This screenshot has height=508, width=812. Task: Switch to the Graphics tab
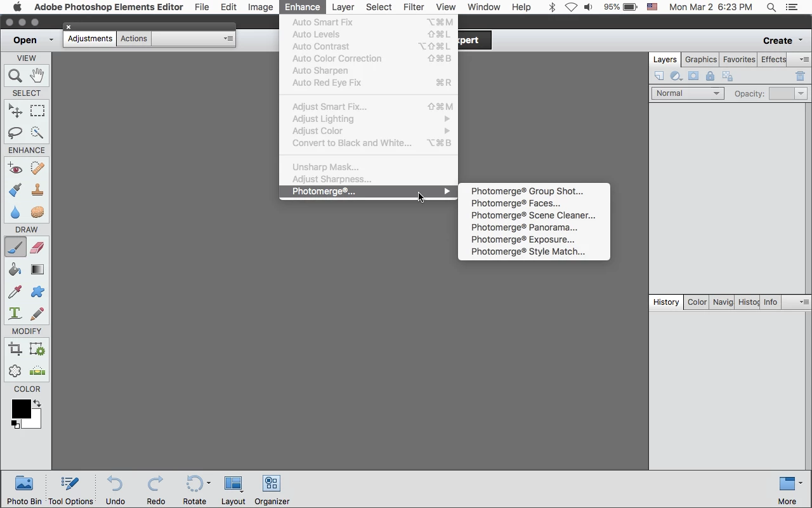(x=701, y=59)
